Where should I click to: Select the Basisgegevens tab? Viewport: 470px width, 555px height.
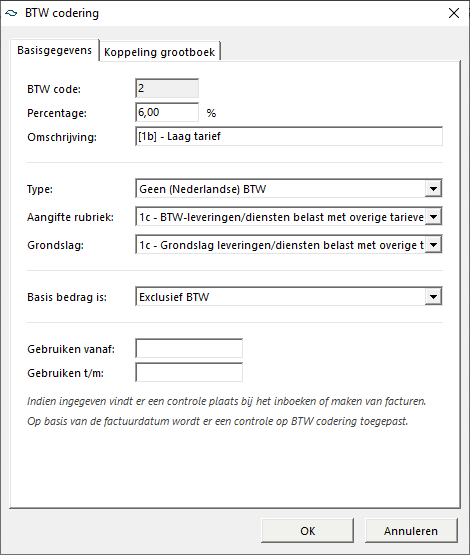(55, 50)
